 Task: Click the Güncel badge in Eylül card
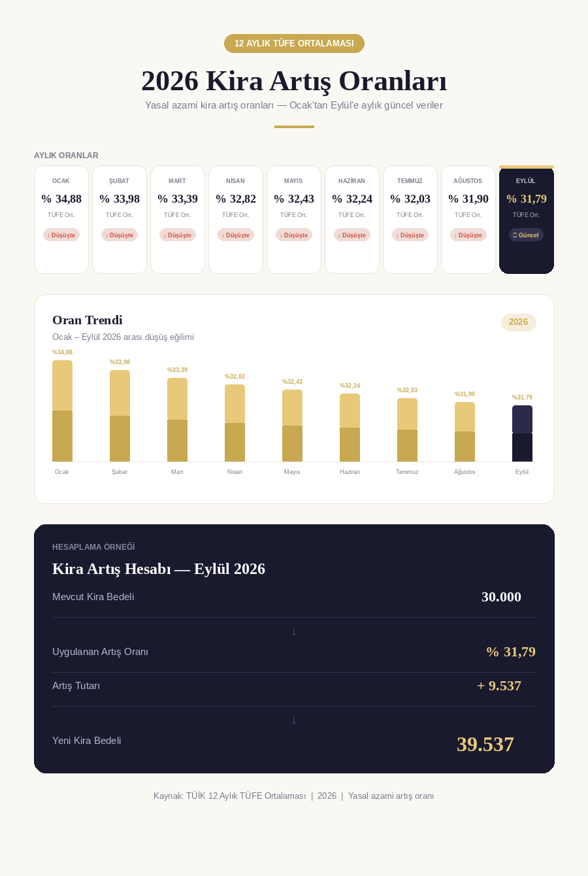pos(526,235)
